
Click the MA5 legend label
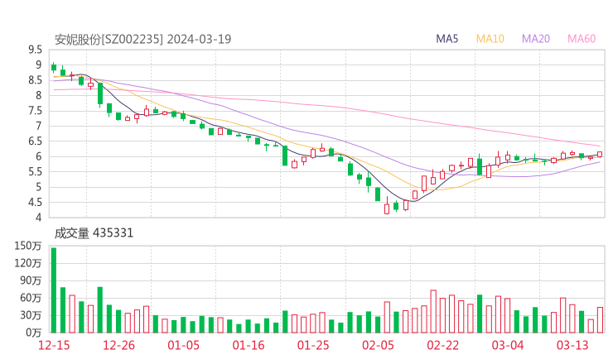coord(446,39)
